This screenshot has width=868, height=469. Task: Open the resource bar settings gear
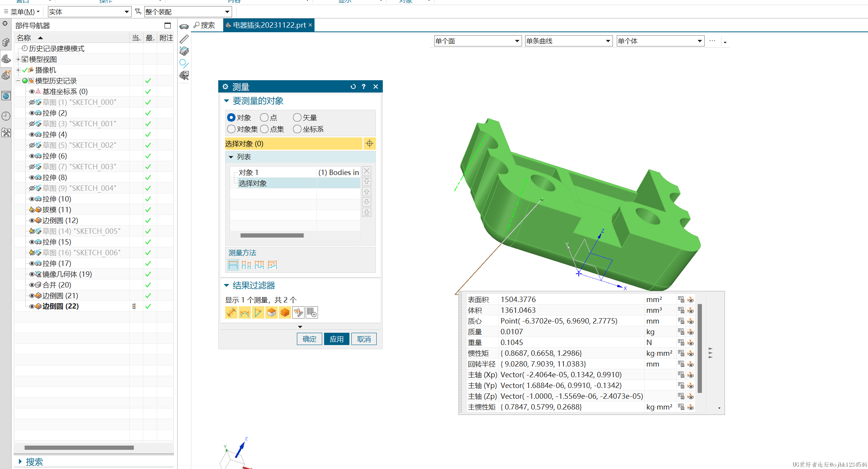[5, 24]
